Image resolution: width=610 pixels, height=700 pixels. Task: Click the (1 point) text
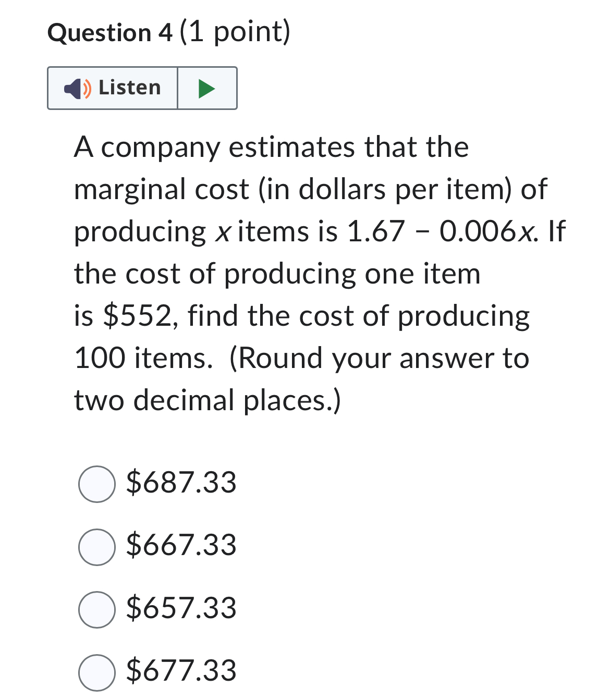point(235,32)
